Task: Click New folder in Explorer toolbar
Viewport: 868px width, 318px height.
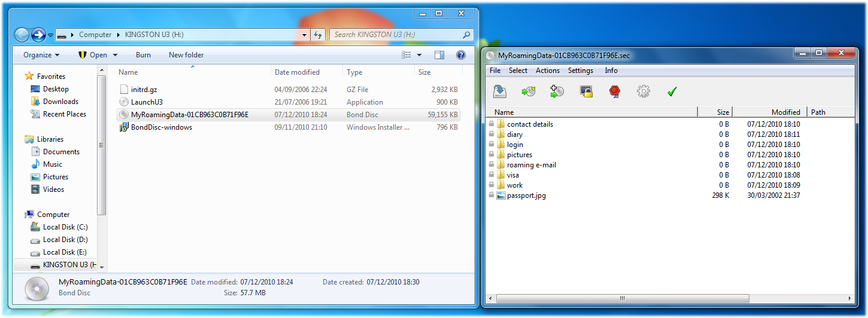Action: pos(186,55)
